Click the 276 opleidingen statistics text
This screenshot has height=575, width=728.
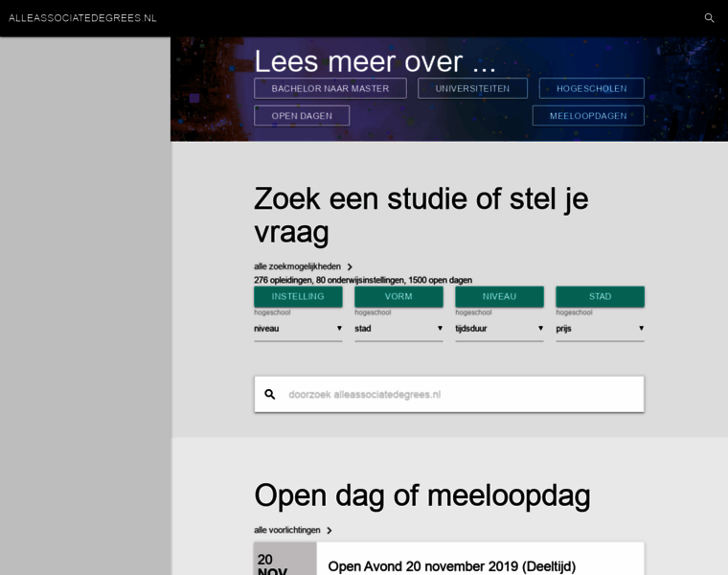tap(363, 280)
